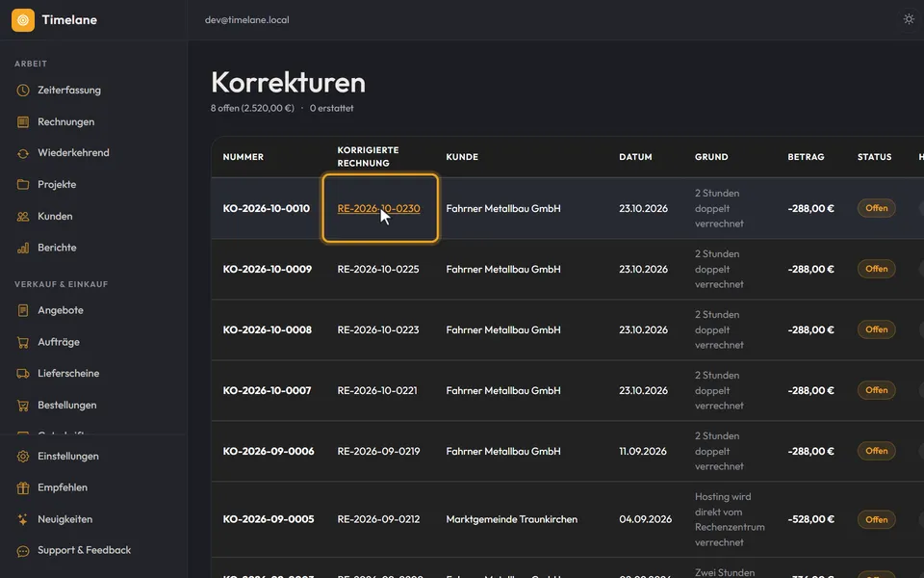Click the Offen status badge for KO-2026-10-0008
The image size is (924, 578).
pos(876,329)
